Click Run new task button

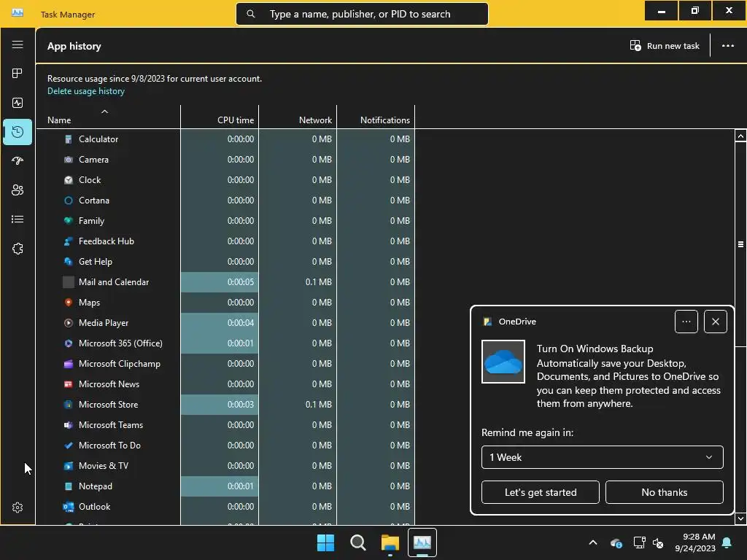click(x=665, y=46)
